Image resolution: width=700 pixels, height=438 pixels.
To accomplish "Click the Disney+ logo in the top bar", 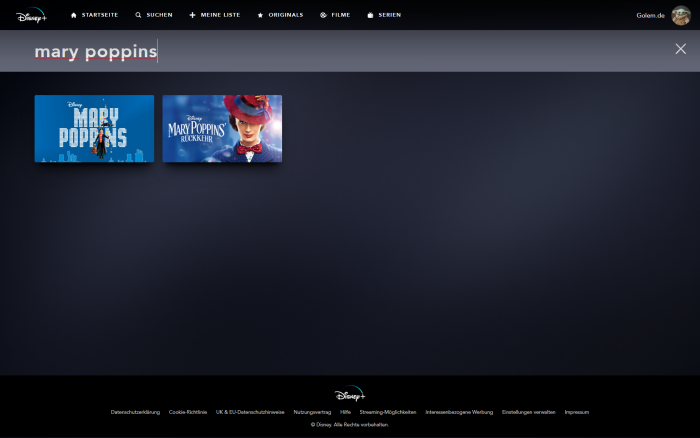I will (31, 15).
